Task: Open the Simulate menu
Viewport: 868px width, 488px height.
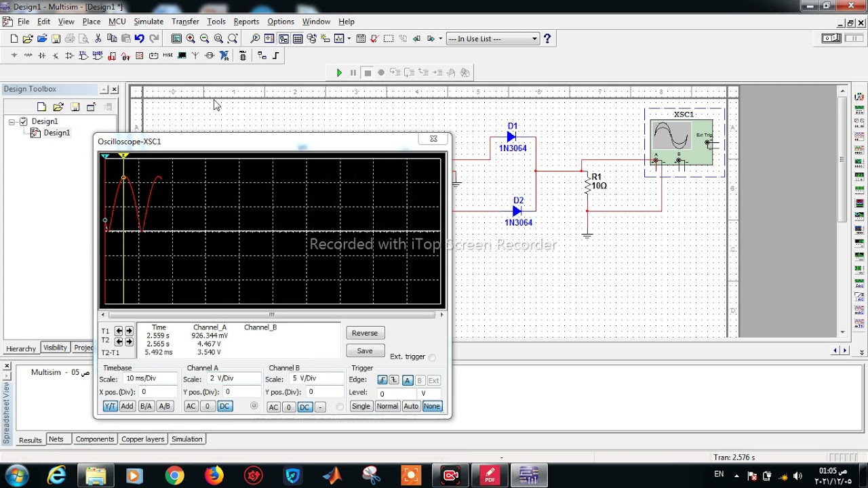Action: (x=148, y=22)
